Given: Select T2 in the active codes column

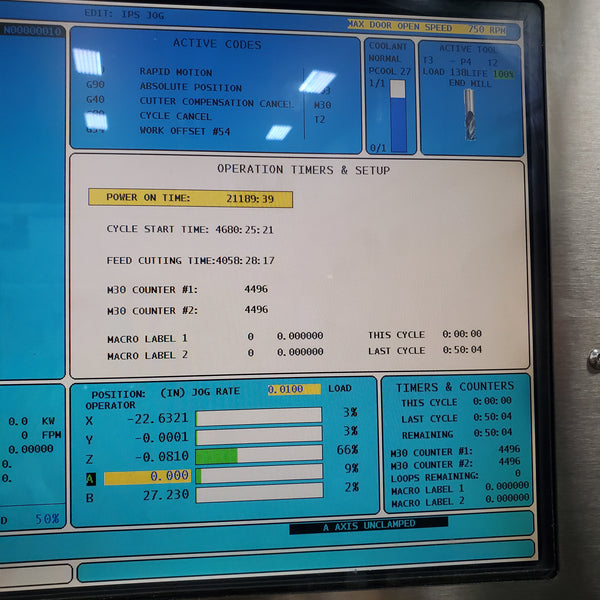Looking at the screenshot, I should 320,119.
